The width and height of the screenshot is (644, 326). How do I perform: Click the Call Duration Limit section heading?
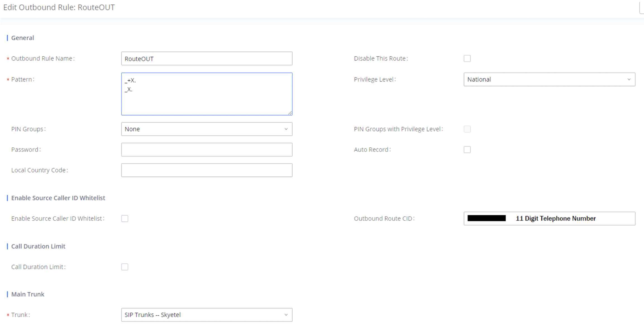click(x=38, y=246)
